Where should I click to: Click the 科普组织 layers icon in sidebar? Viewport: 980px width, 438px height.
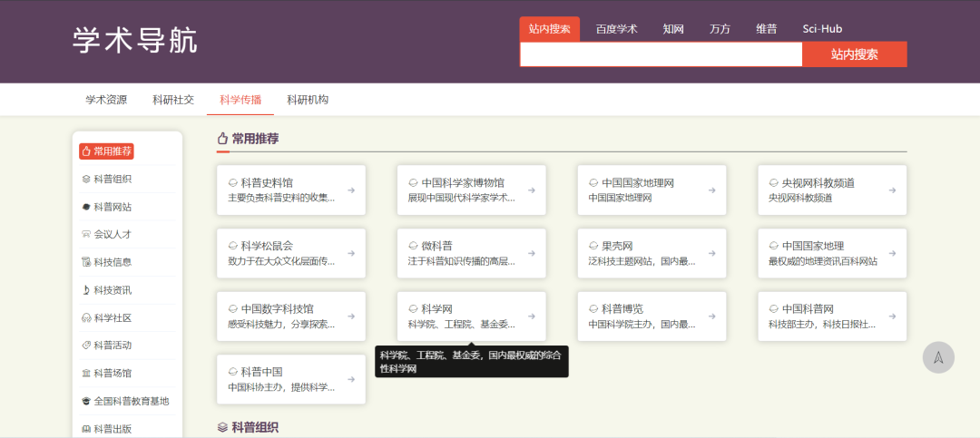click(x=86, y=180)
